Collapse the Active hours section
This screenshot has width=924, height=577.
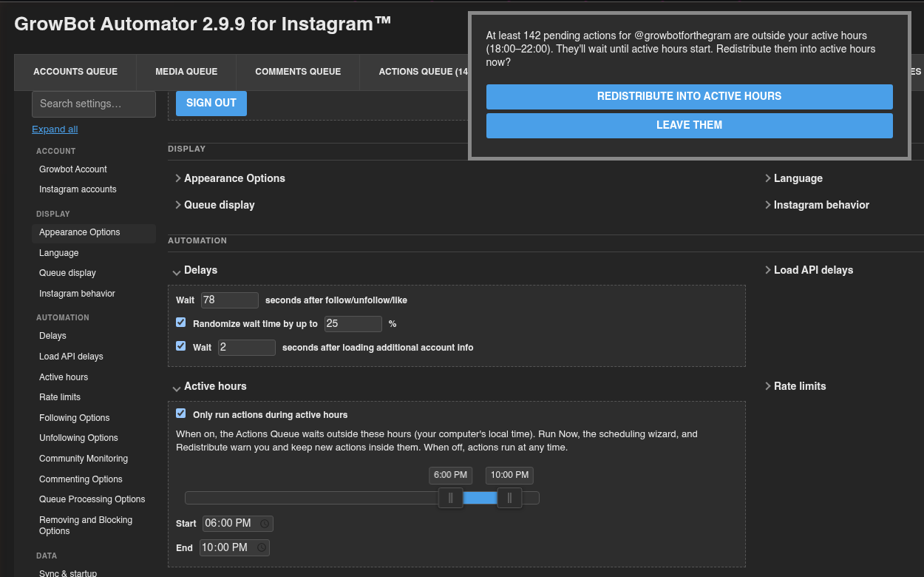coord(210,387)
